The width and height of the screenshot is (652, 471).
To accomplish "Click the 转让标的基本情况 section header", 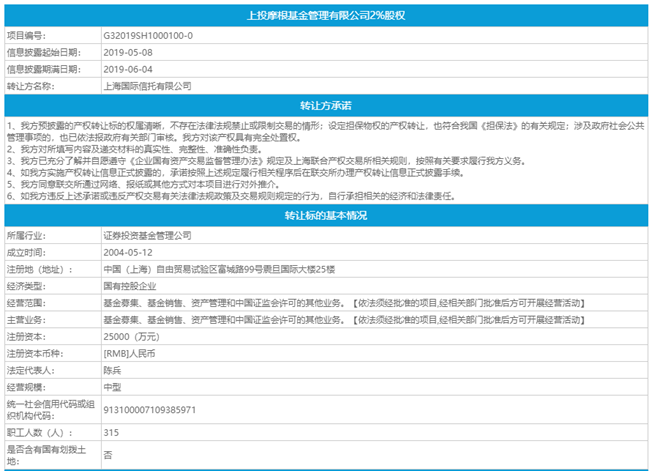I will pyautogui.click(x=326, y=215).
